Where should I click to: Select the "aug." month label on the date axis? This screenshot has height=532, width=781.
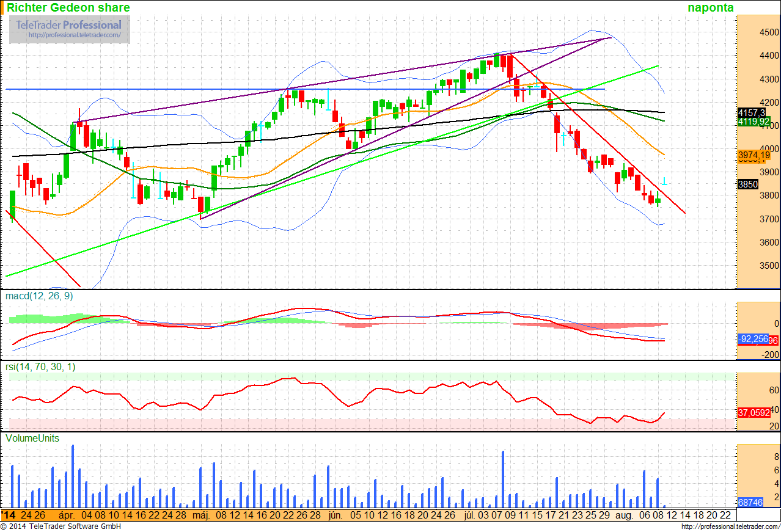(x=624, y=515)
